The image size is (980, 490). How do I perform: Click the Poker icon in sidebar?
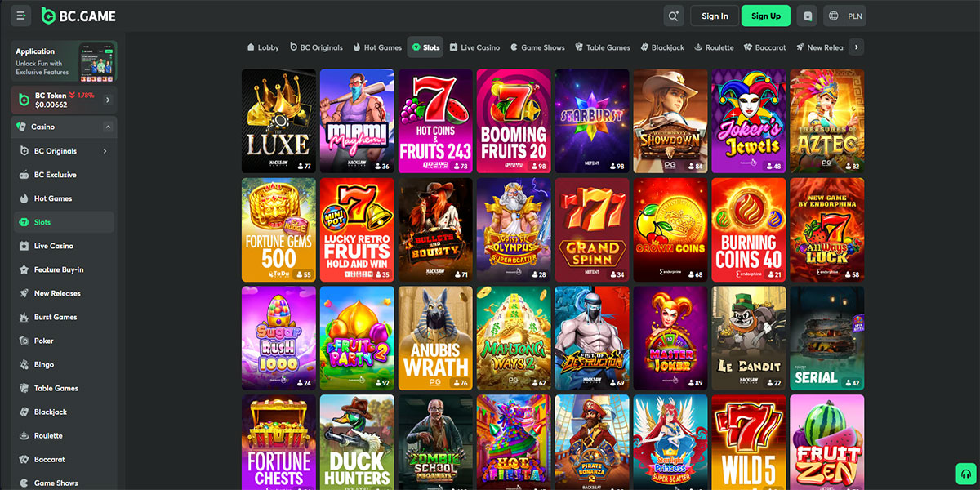(x=24, y=341)
